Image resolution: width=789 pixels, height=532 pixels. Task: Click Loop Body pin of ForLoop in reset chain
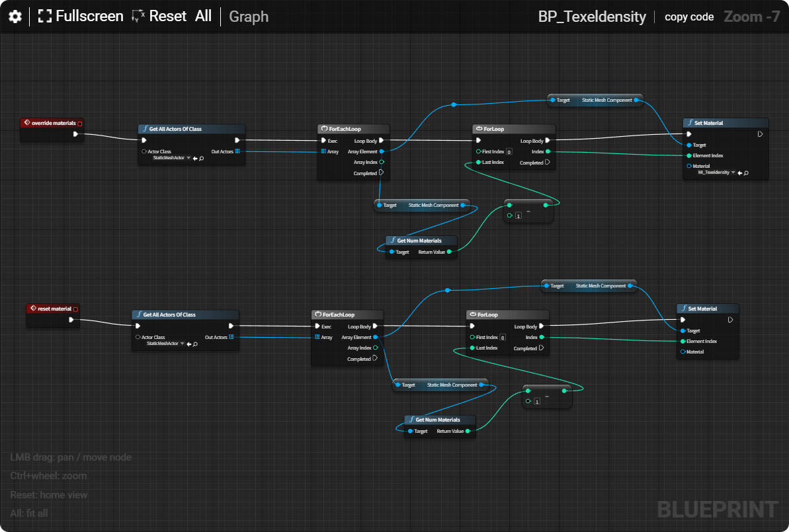542,326
